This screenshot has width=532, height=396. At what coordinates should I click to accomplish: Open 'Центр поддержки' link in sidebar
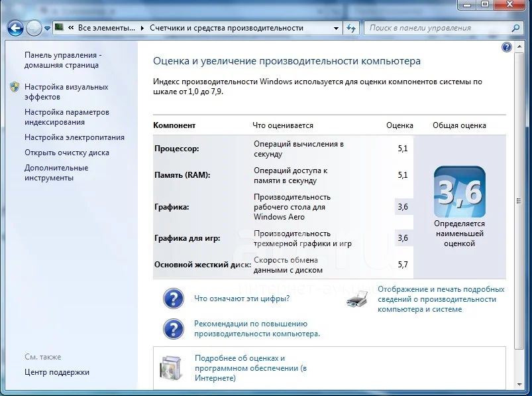[x=57, y=372]
